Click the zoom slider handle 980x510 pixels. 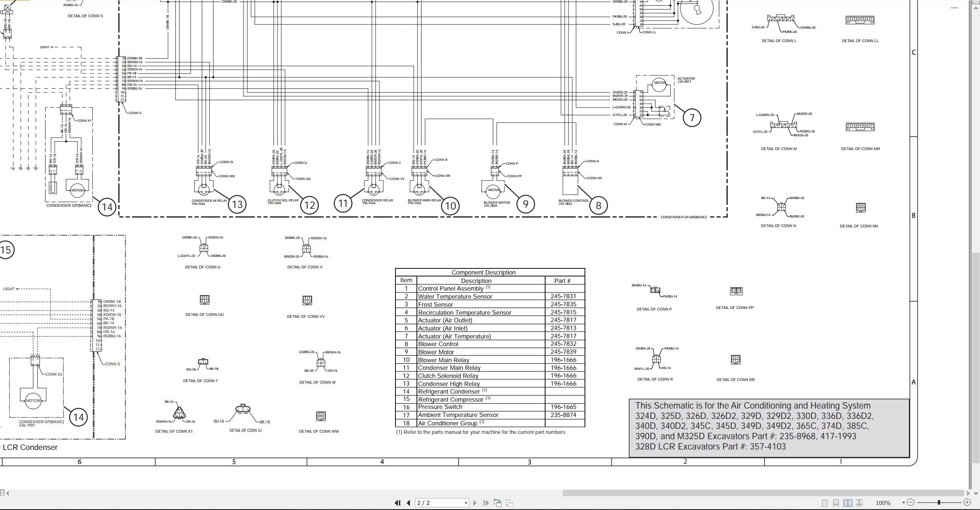[939, 502]
